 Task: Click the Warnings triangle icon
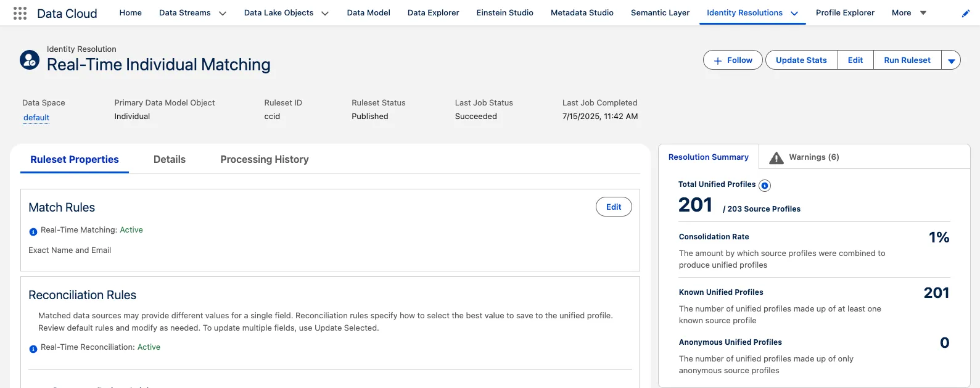[x=776, y=158]
